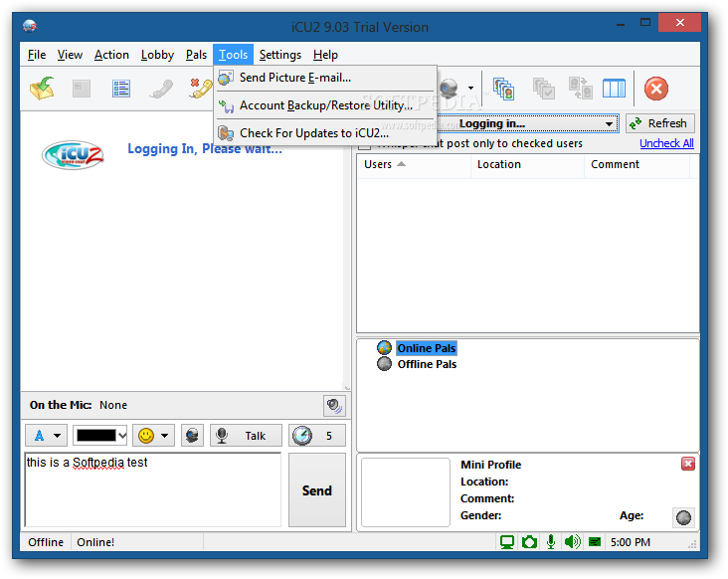Click the green monitor status bar icon
Viewport: 728px width, 579px height.
pyautogui.click(x=507, y=542)
